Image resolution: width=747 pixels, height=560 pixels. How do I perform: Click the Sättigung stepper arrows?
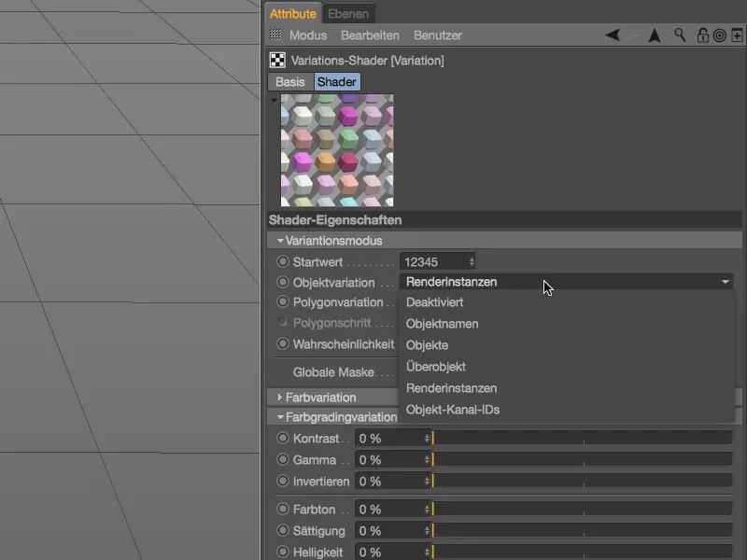[x=427, y=530]
